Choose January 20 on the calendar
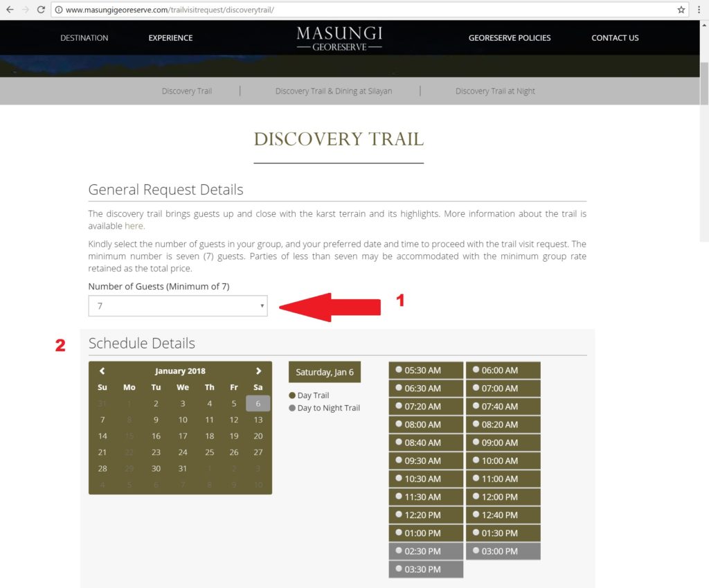 [x=258, y=436]
